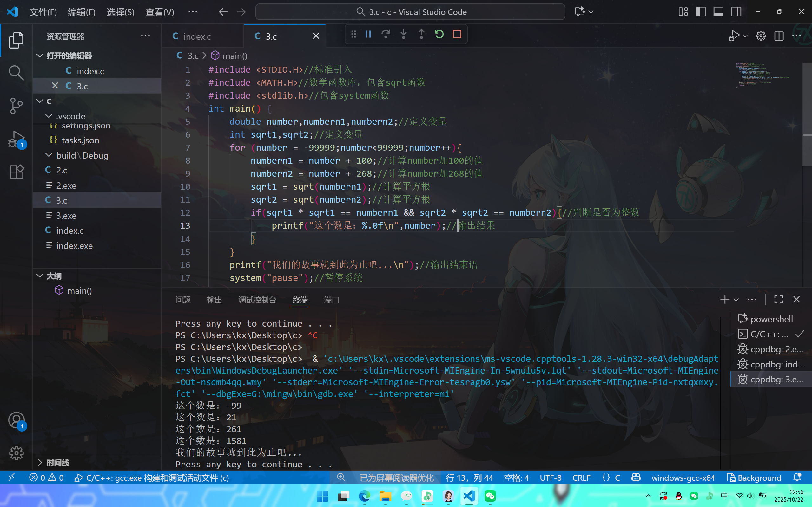812x507 pixels.
Task: Expand the 时间线 section
Action: tap(40, 463)
